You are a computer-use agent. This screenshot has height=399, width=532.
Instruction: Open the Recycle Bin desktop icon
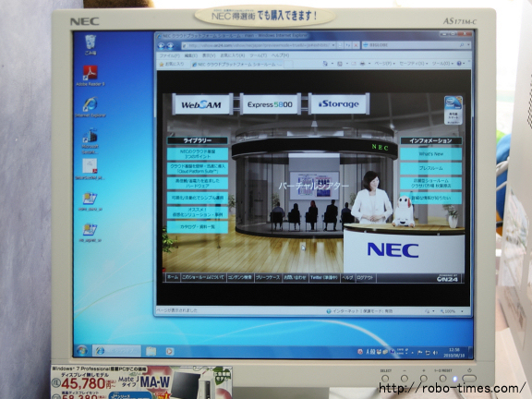[x=91, y=44]
